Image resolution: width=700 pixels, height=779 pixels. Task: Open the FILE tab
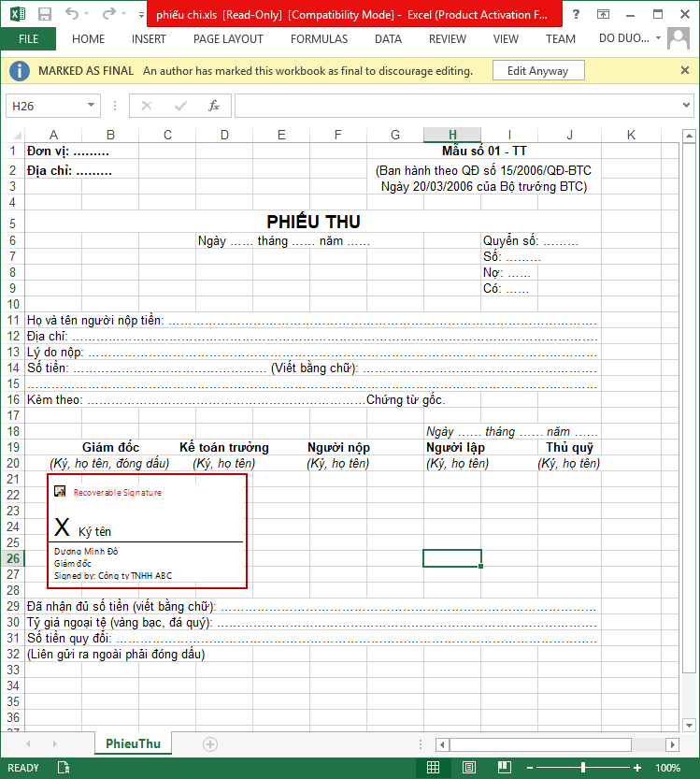coord(28,39)
